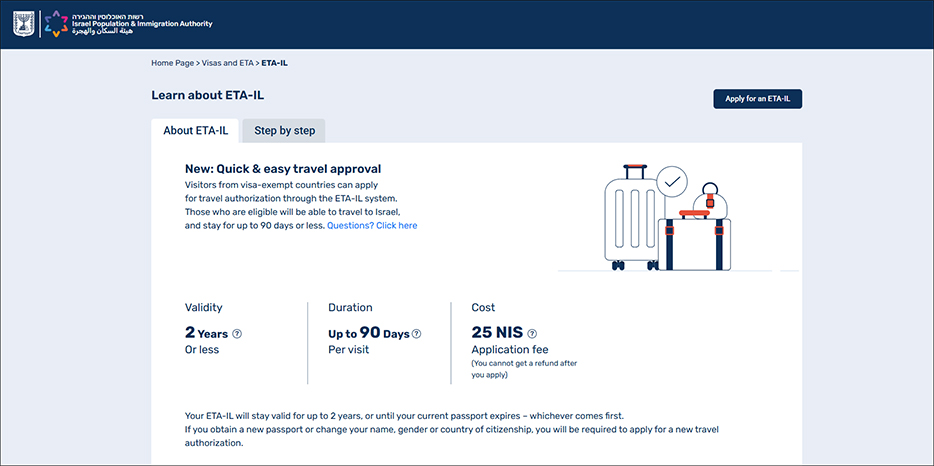Screen dimensions: 934x466
Task: Click the Apply for an ETA-IL button
Action: pos(758,99)
